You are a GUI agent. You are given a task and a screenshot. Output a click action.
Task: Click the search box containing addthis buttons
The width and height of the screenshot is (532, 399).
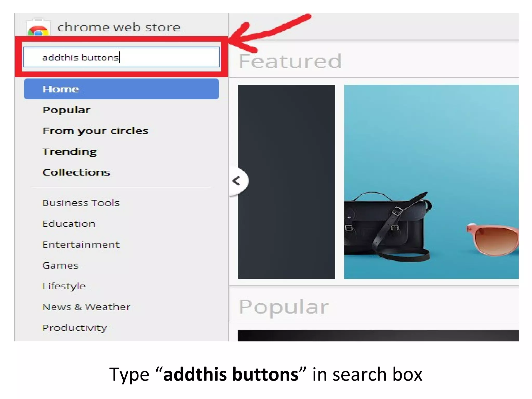pyautogui.click(x=121, y=57)
